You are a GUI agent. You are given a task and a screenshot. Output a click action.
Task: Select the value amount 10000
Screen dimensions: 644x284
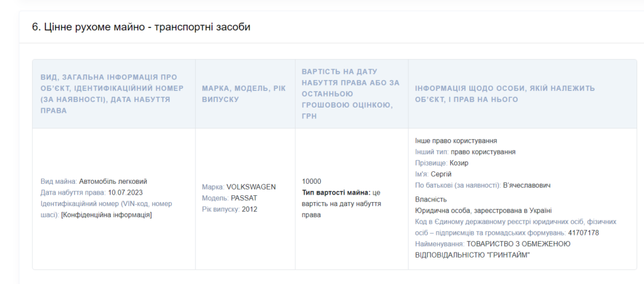(311, 181)
